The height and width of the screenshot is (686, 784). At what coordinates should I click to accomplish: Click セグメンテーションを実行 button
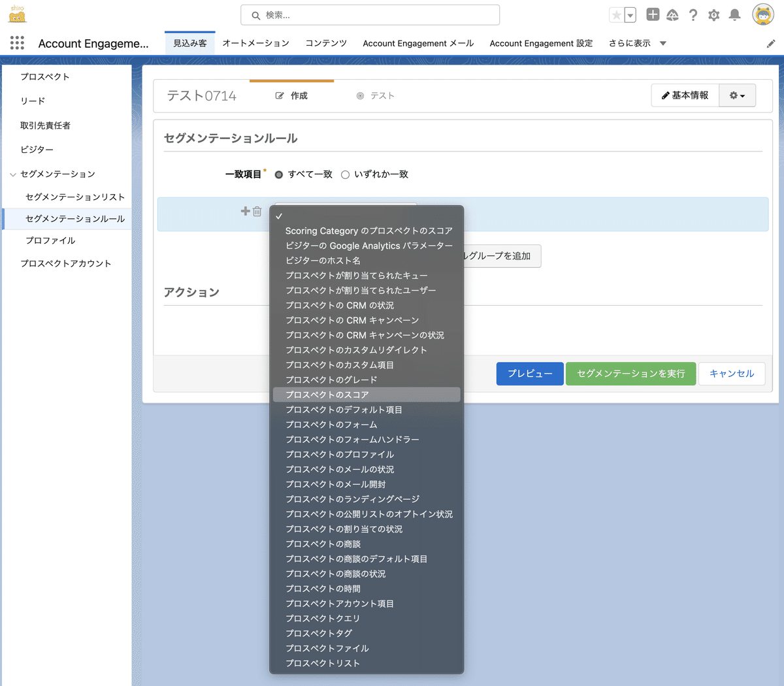point(631,374)
